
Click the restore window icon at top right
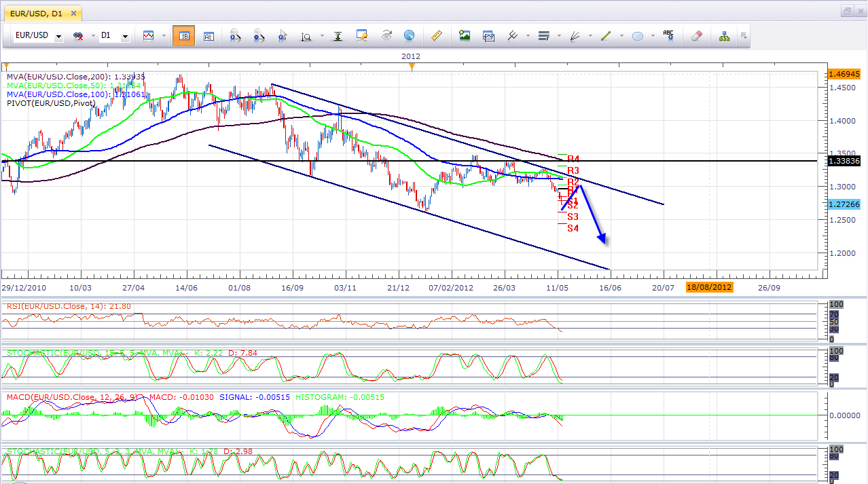point(848,11)
